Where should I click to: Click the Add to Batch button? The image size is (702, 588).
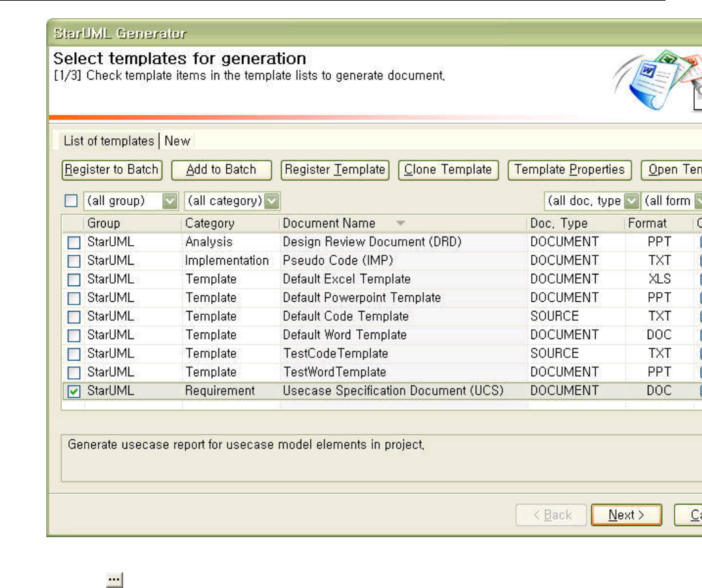221,170
